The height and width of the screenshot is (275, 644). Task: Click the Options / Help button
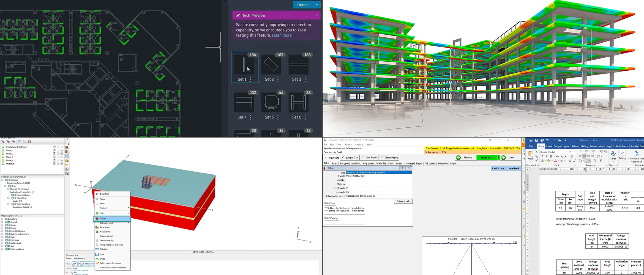[403, 201]
